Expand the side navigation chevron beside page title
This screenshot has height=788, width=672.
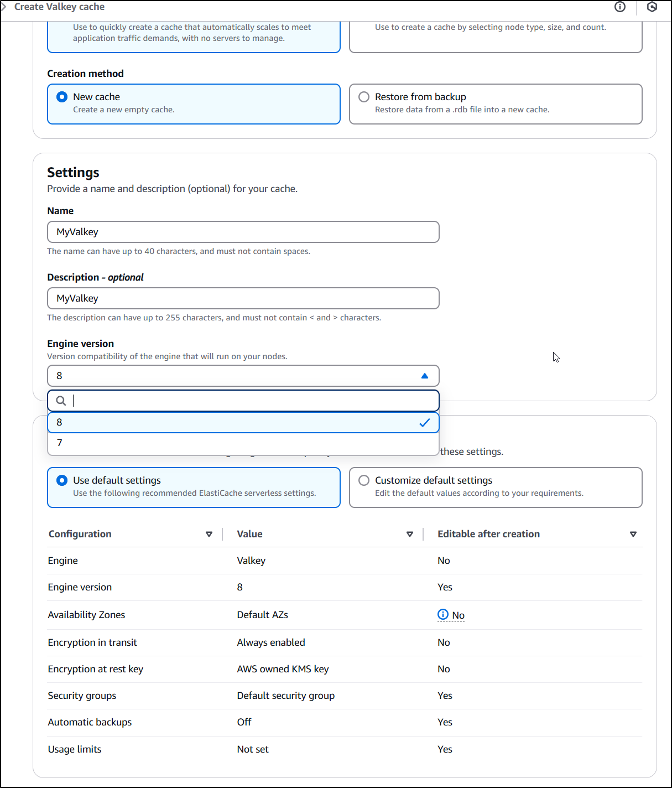pyautogui.click(x=3, y=7)
